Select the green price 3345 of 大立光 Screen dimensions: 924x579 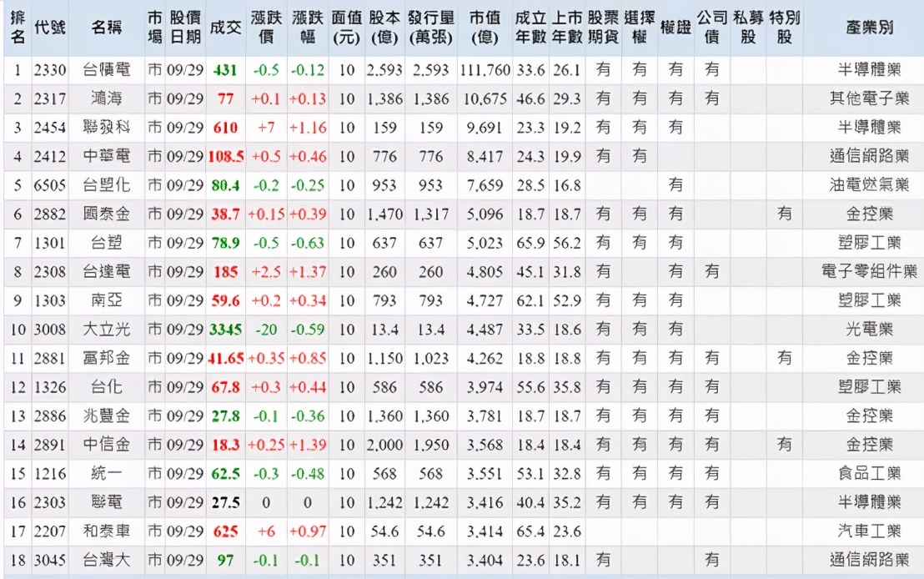coord(226,330)
